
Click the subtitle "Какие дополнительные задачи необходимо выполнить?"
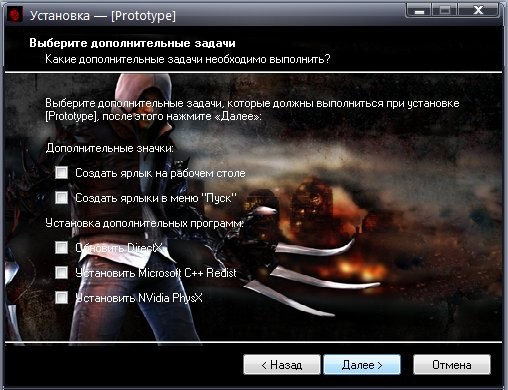188,59
